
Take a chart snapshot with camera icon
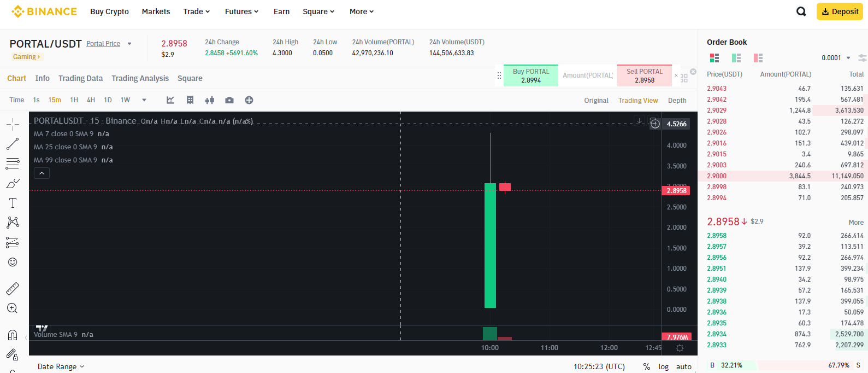pos(229,100)
